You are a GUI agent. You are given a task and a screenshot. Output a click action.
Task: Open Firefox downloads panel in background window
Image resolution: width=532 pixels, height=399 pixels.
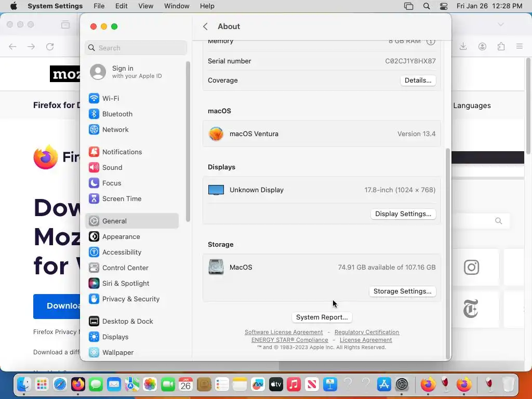463,46
